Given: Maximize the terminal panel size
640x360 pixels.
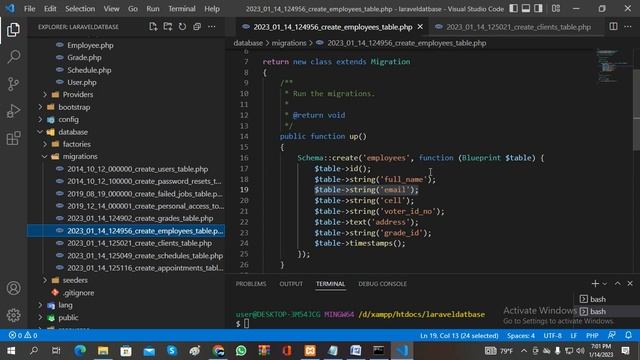Looking at the screenshot, I should [x=618, y=283].
